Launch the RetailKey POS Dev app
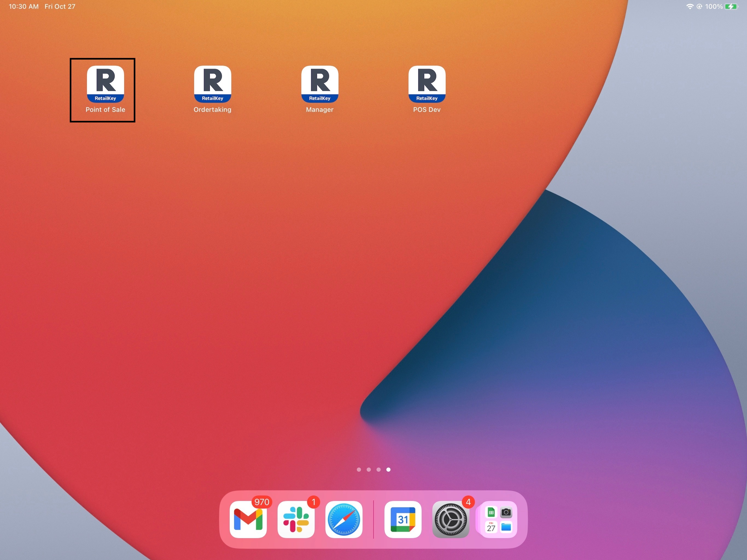747x560 pixels. (x=427, y=84)
